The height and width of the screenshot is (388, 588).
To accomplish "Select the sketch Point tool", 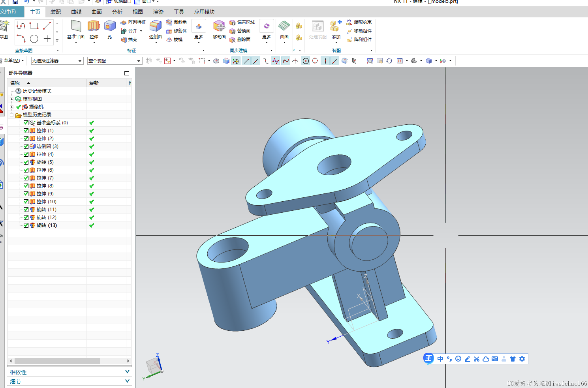I will [x=47, y=39].
